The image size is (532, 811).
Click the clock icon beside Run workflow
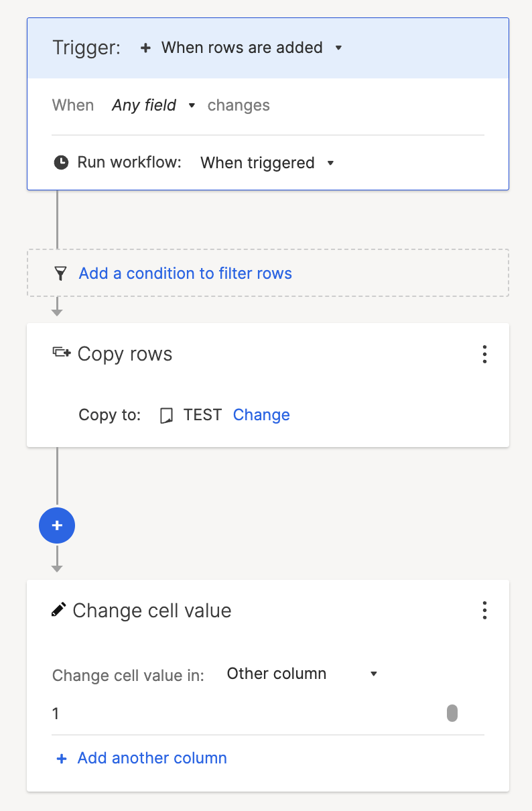point(61,162)
